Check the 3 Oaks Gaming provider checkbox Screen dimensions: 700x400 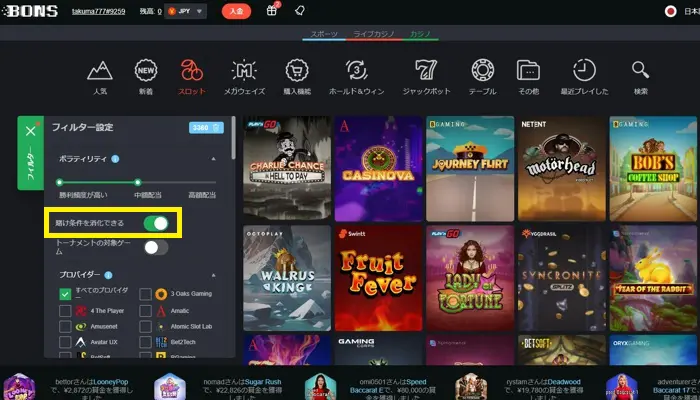click(146, 294)
